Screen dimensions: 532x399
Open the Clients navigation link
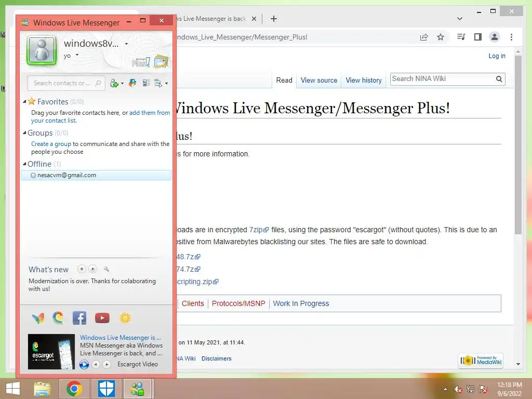tap(193, 303)
